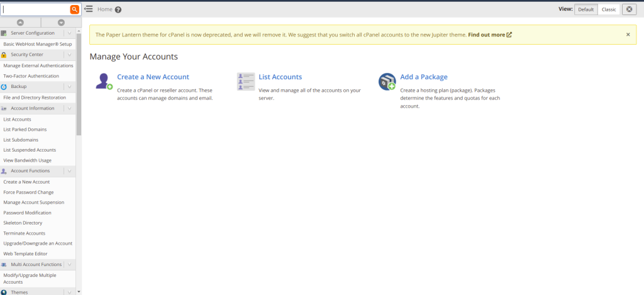The width and height of the screenshot is (644, 295).
Task: Collapse the Account Functions section chevron
Action: [69, 171]
